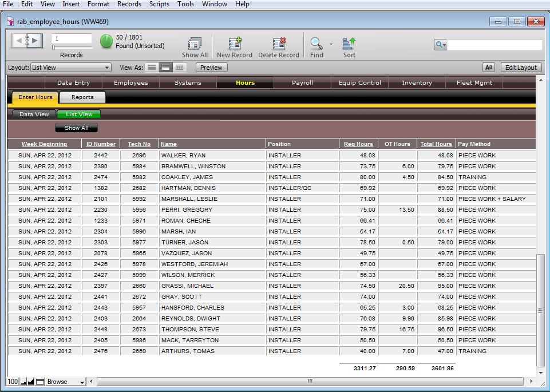
Task: Switch to Form view in View As
Action: pyautogui.click(x=152, y=68)
